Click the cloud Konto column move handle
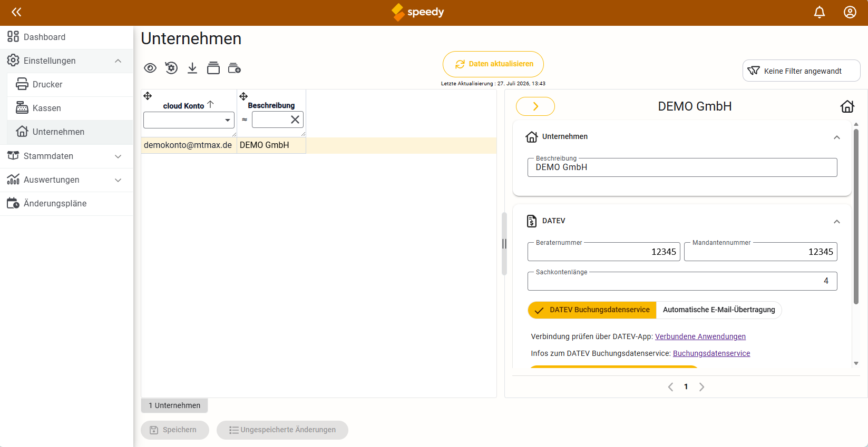The height and width of the screenshot is (447, 868). point(148,96)
